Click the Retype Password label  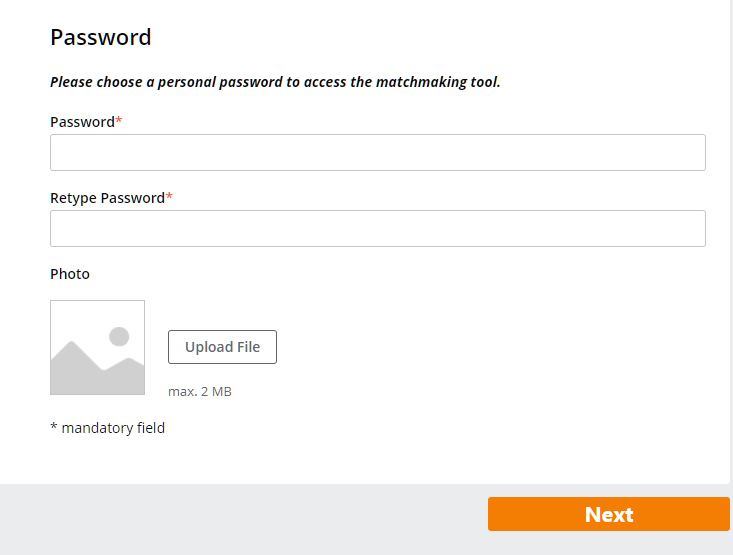tap(107, 198)
